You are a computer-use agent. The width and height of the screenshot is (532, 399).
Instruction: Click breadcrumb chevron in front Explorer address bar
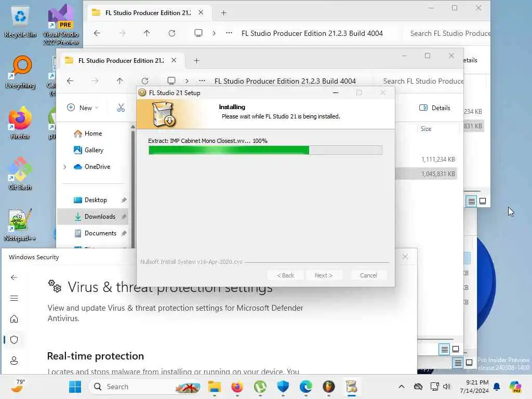click(187, 81)
